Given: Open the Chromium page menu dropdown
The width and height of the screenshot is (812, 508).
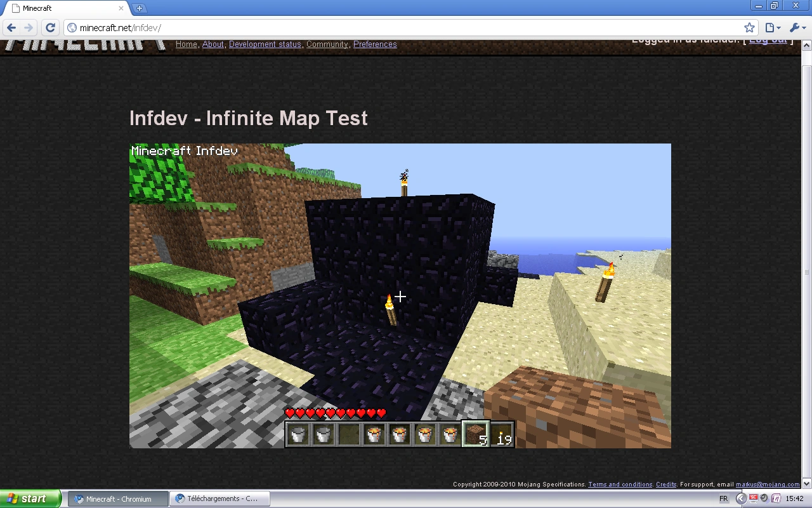Looking at the screenshot, I should [772, 27].
